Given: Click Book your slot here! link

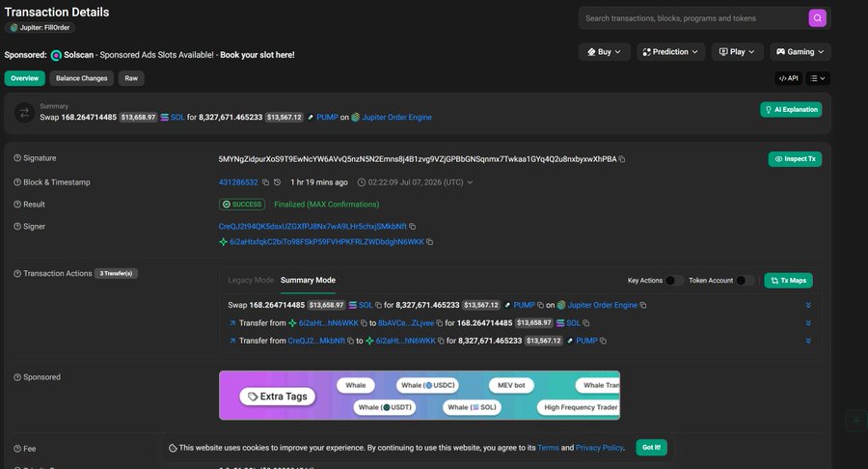Looking at the screenshot, I should point(258,55).
